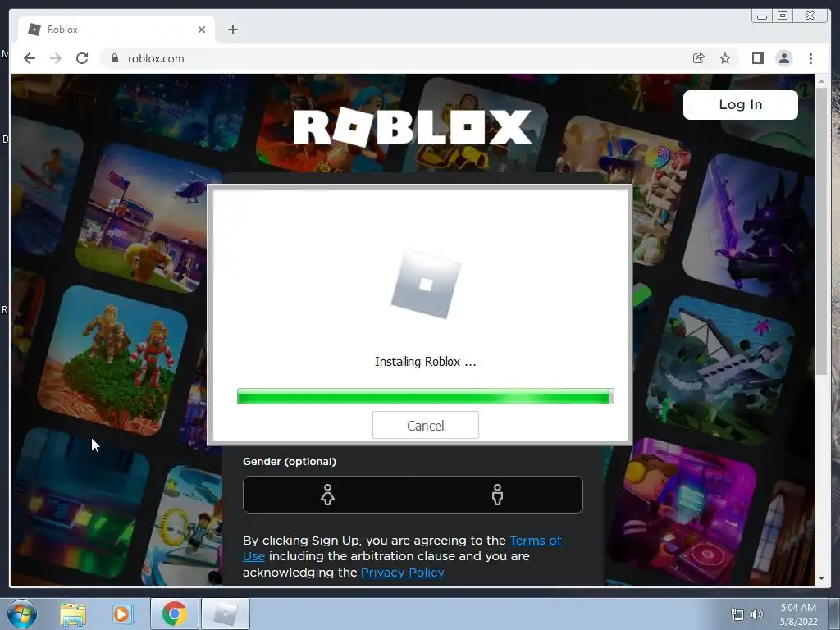Image resolution: width=840 pixels, height=630 pixels.
Task: Cancel the Roblox installation
Action: tap(426, 426)
